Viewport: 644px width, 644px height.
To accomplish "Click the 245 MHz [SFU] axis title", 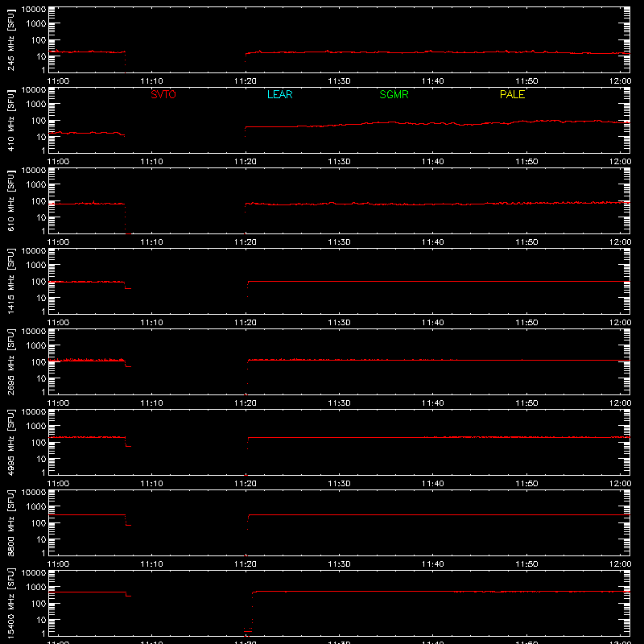I will pyautogui.click(x=11, y=39).
